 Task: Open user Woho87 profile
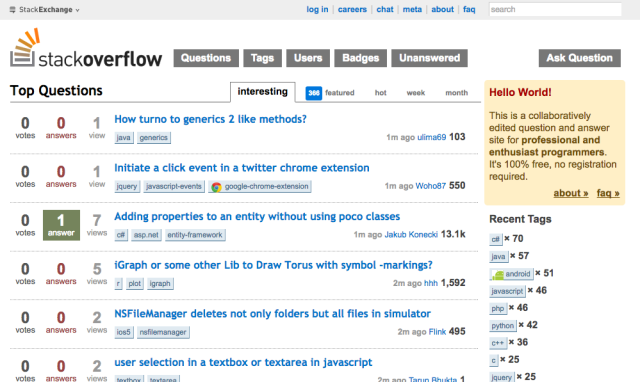430,186
